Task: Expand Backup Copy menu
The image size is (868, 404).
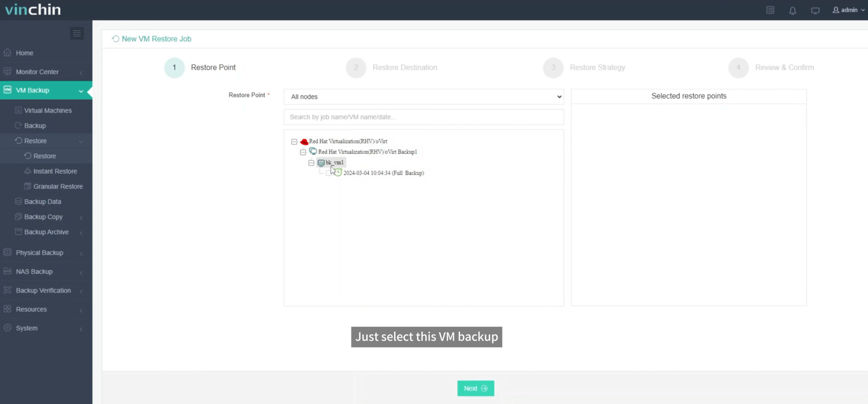Action: 46,217
